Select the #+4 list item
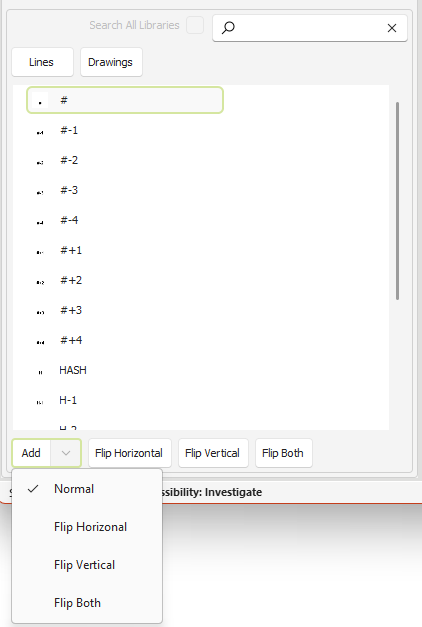 [x=125, y=340]
